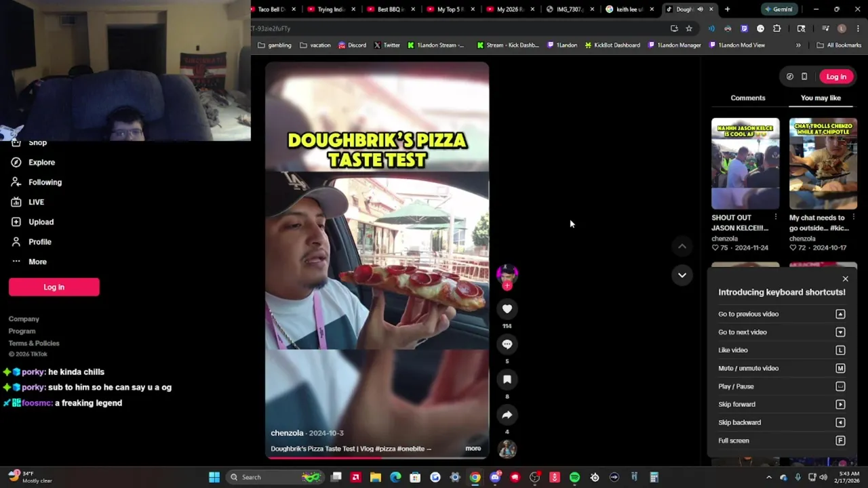This screenshot has width=868, height=488.
Task: Open the Chrome extensions puzzle icon
Action: click(777, 28)
